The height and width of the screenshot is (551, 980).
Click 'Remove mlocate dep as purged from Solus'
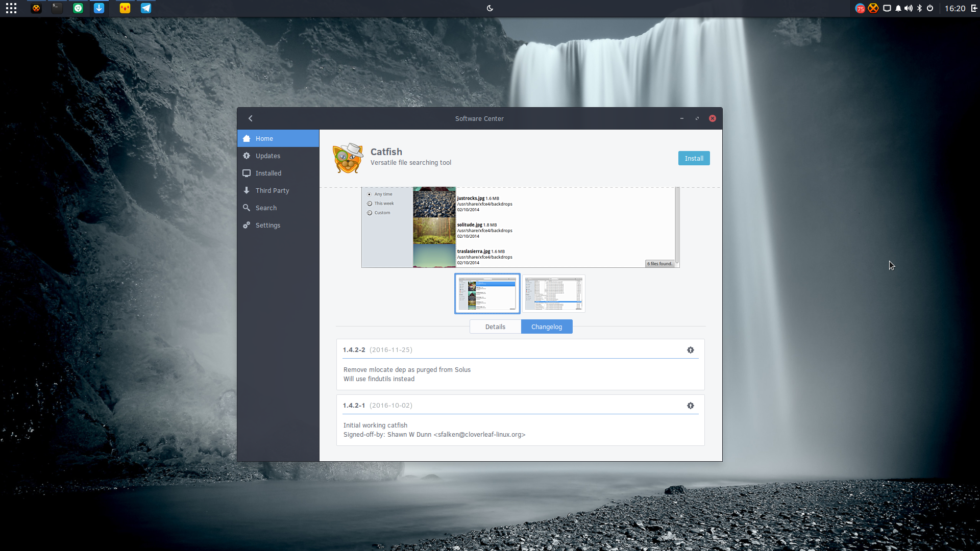point(407,370)
